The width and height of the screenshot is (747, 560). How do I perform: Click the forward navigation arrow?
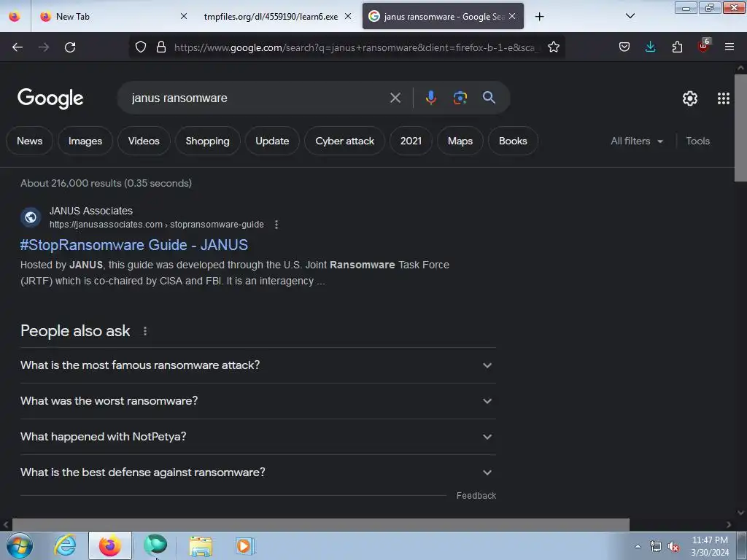pos(44,47)
